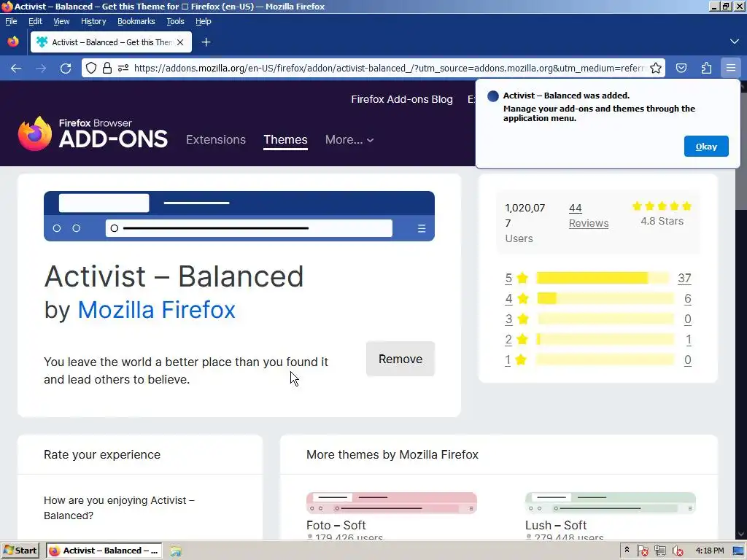Image resolution: width=747 pixels, height=560 pixels.
Task: Go to Firefox Browser Add-ons logo home
Action: (93, 134)
